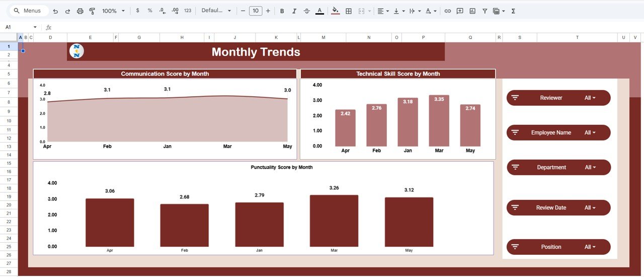The width and height of the screenshot is (644, 277).
Task: Open the Reviewer slicer All dropdown
Action: click(590, 98)
